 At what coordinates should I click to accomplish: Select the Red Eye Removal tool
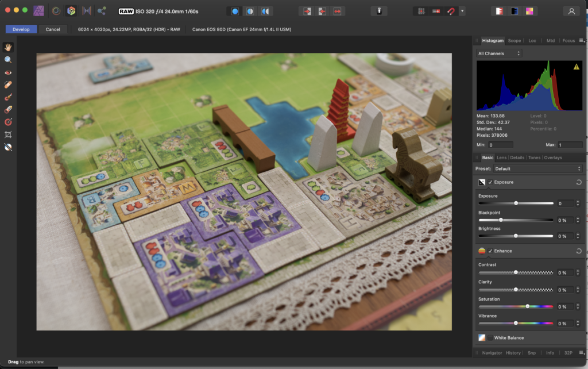8,72
